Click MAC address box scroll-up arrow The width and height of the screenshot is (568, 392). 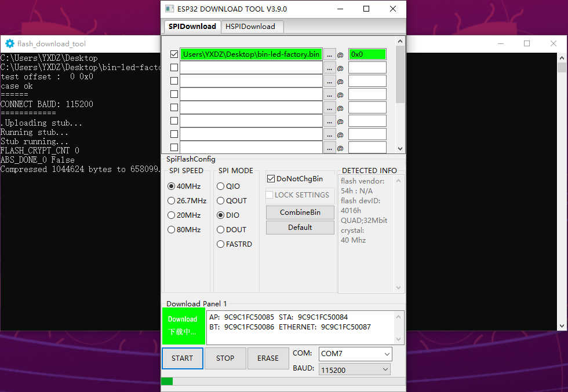(x=399, y=317)
